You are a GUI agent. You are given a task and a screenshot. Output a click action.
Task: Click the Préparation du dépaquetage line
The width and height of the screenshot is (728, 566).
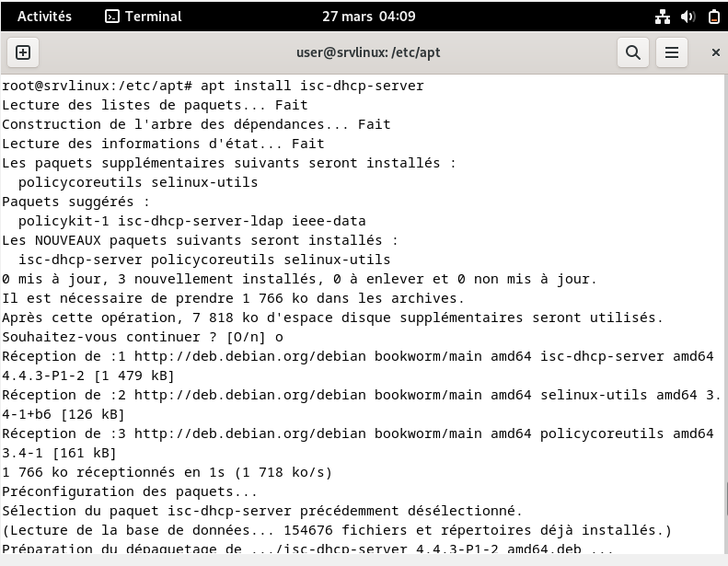[x=304, y=549]
